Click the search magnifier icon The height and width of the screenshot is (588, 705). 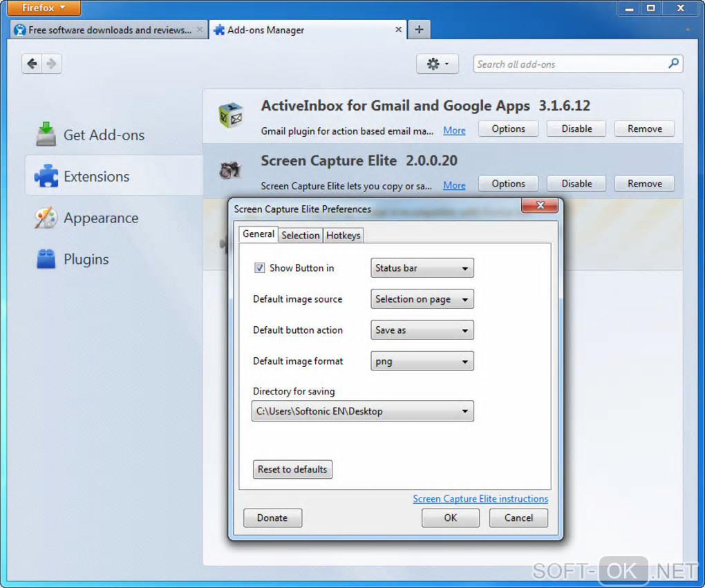coord(673,64)
